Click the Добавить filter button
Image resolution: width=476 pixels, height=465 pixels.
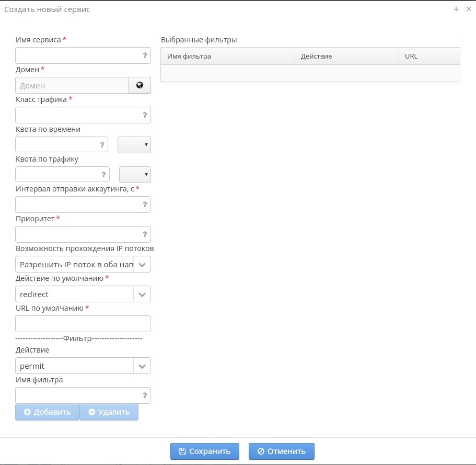point(47,412)
